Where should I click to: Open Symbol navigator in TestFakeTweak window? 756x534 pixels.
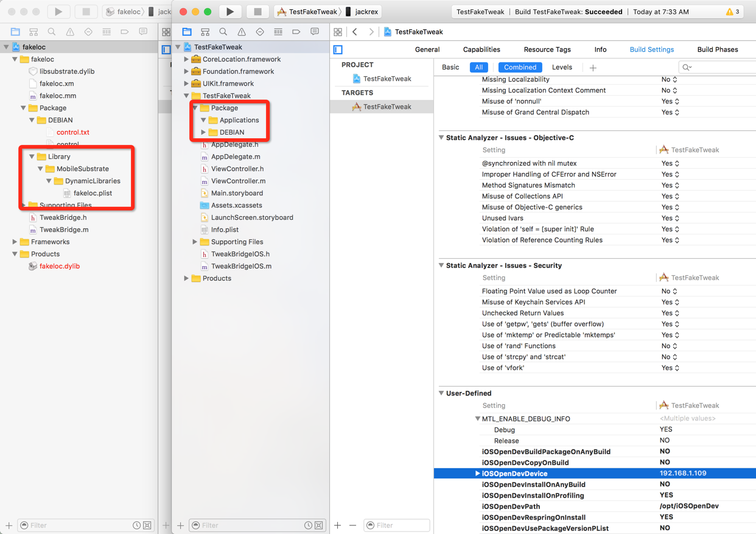pyautogui.click(x=205, y=32)
